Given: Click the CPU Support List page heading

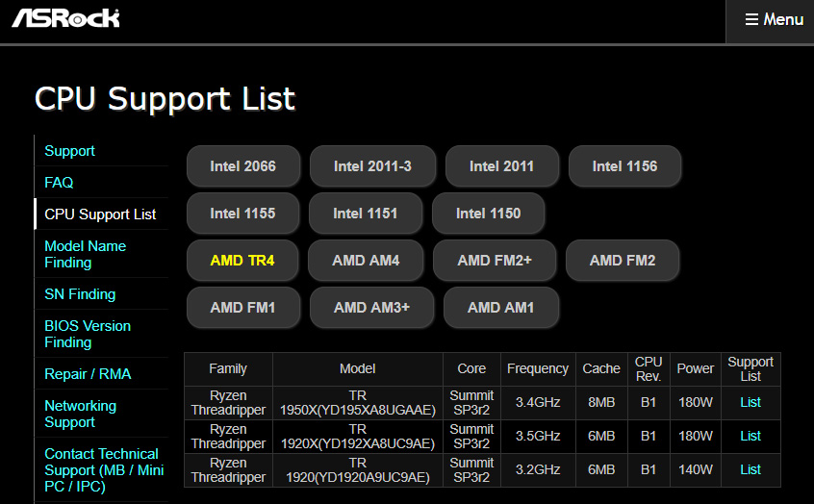Looking at the screenshot, I should tap(165, 99).
